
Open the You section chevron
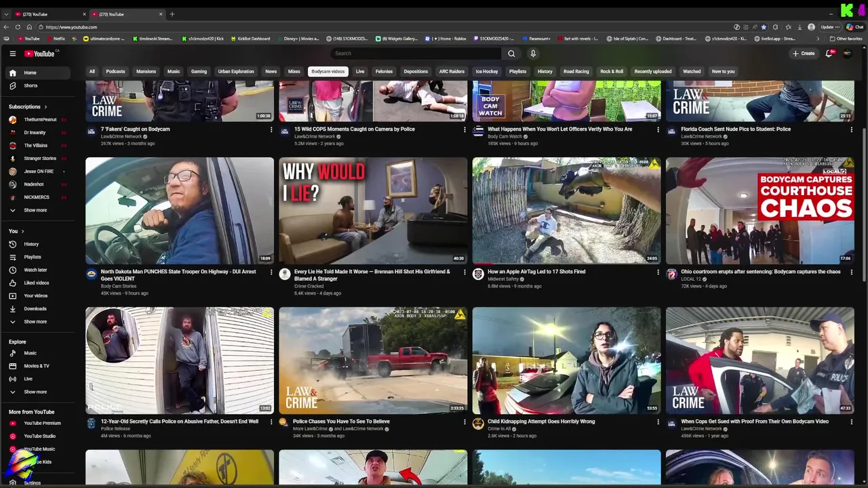coord(22,231)
